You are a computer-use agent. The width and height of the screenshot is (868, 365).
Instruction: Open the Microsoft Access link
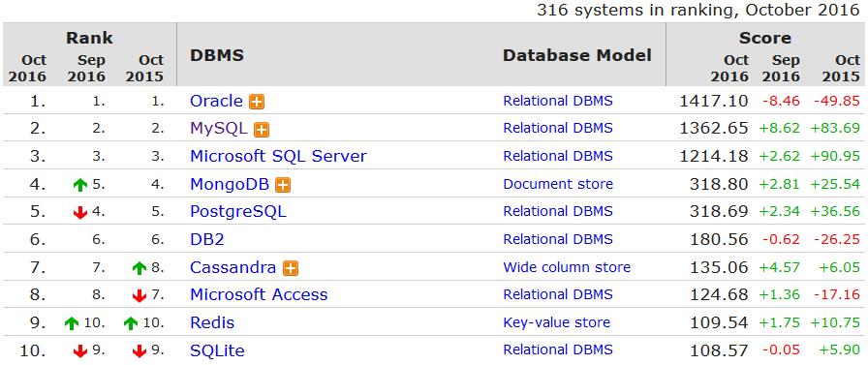[x=259, y=295]
